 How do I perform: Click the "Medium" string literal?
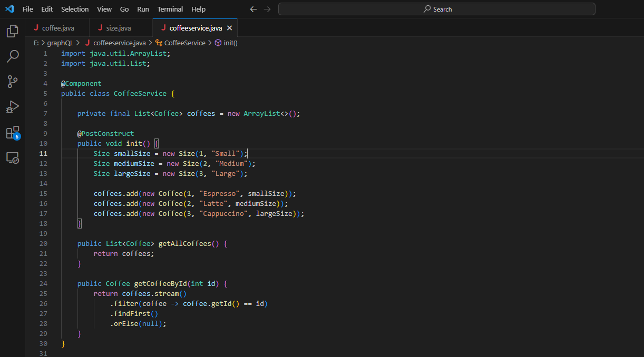point(232,164)
